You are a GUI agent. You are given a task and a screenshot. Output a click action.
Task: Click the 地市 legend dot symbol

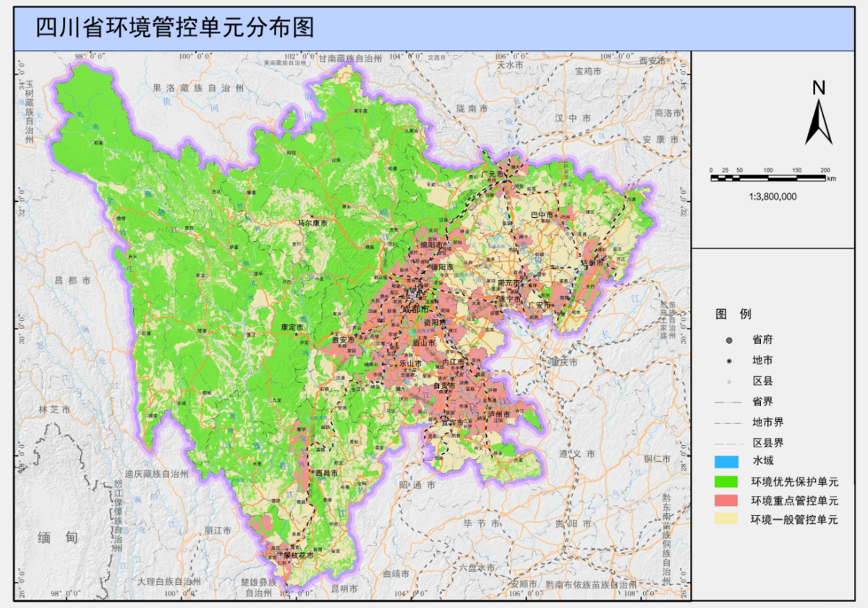pos(729,360)
